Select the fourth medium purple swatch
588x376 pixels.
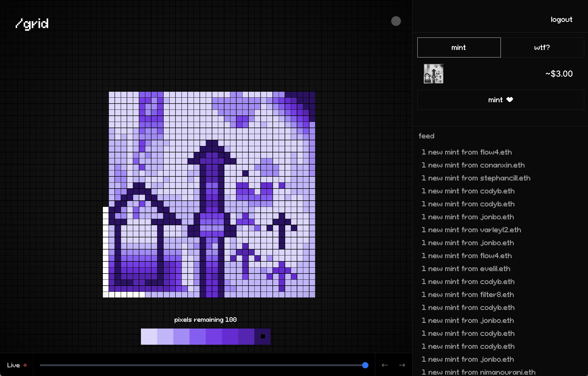(197, 336)
